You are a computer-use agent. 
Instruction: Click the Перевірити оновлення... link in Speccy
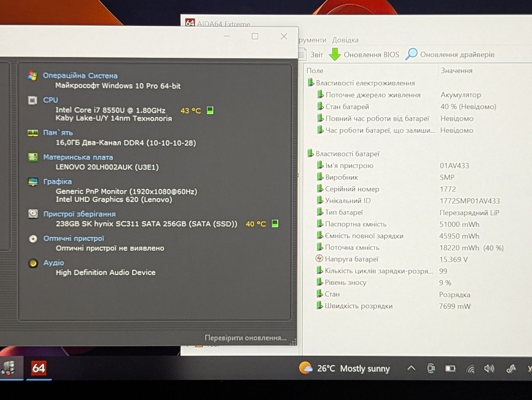[x=246, y=338]
